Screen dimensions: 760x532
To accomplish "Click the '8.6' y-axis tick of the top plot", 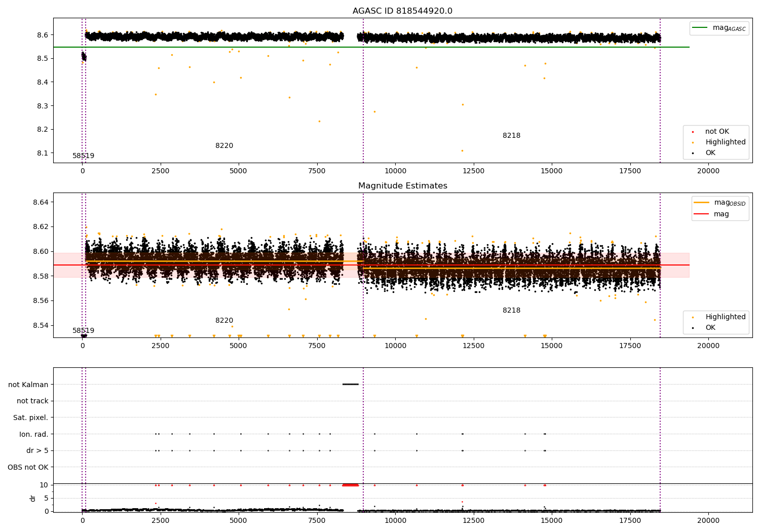I will point(43,35).
